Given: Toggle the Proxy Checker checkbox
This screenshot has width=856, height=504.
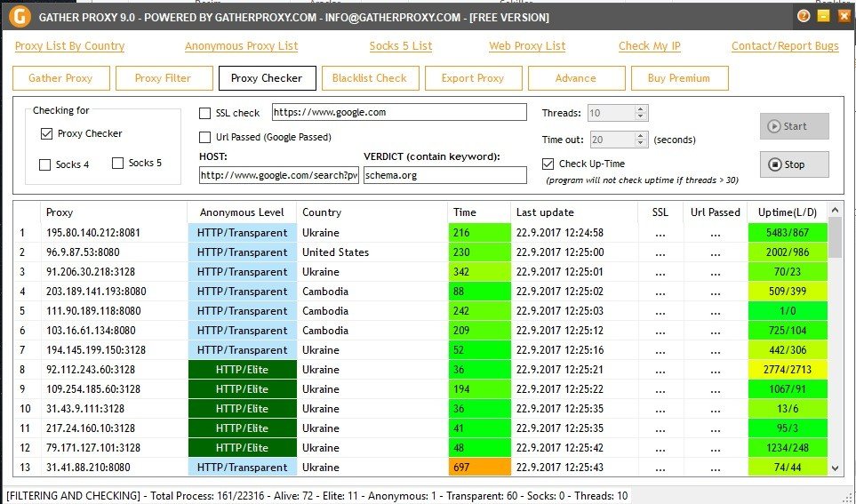Looking at the screenshot, I should 46,133.
